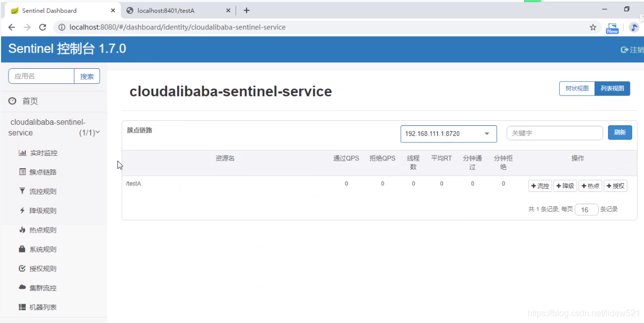
Task: Minimize the browser window
Action: click(605, 9)
